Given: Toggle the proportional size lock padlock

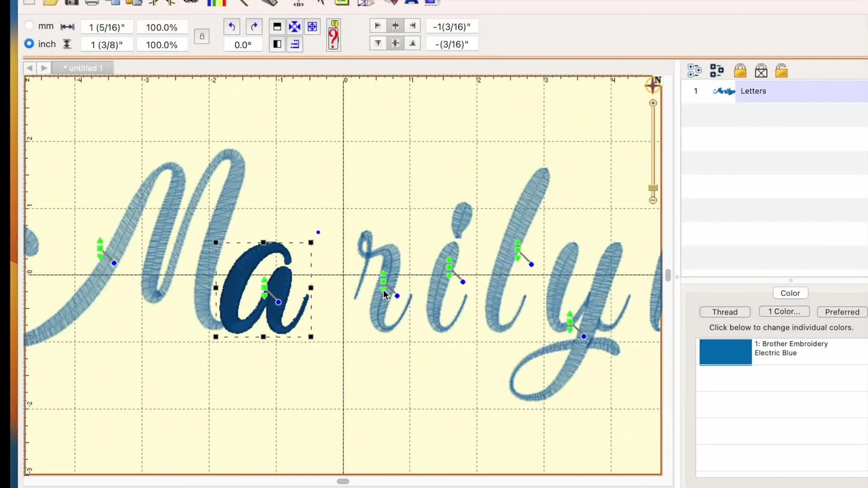Looking at the screenshot, I should tap(202, 36).
